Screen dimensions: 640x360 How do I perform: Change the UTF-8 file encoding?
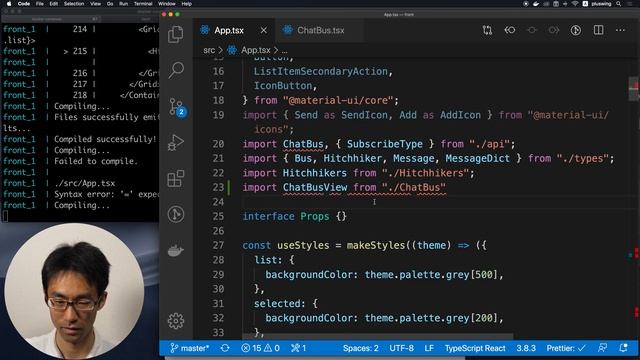pos(401,348)
